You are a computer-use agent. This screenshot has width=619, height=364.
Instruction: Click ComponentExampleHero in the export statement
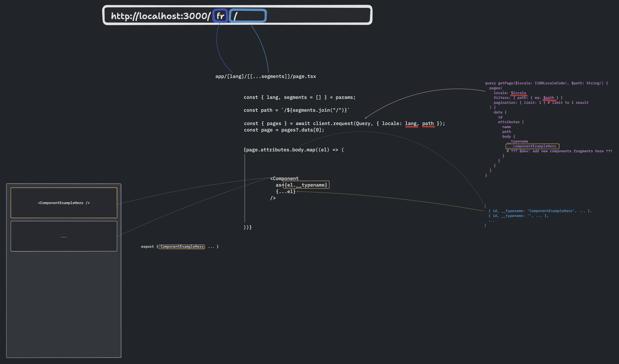click(182, 247)
